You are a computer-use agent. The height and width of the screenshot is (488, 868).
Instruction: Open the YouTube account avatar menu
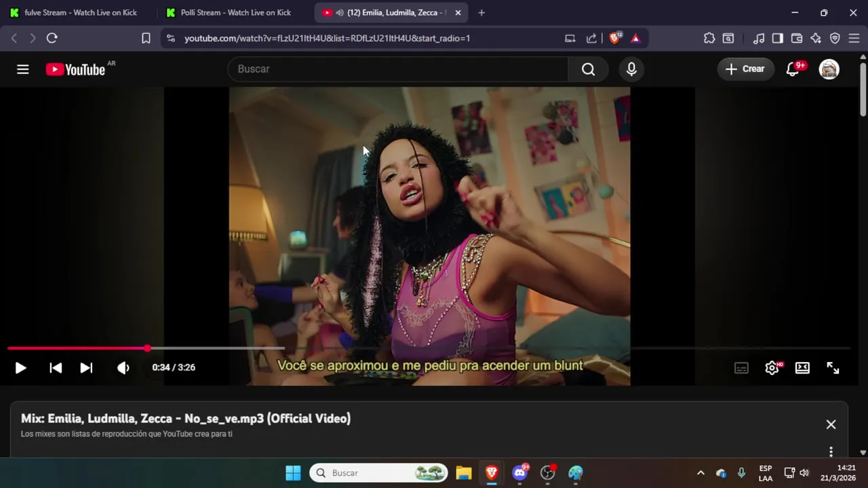829,69
